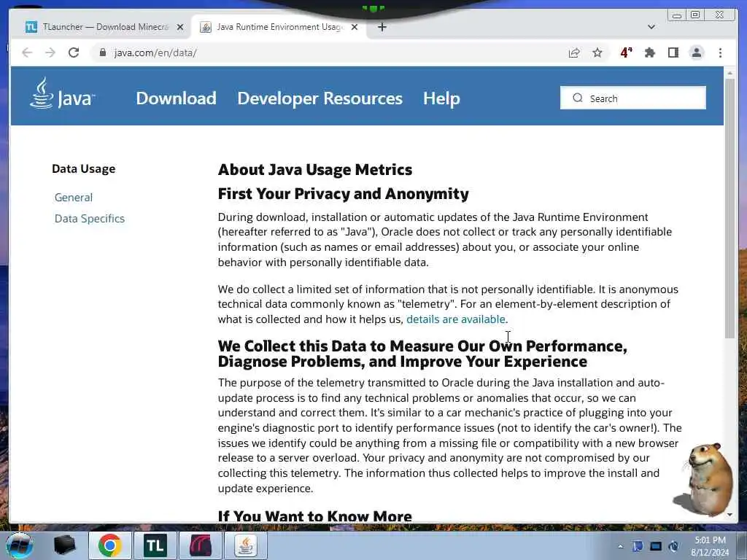Open TLauncher from the taskbar
Screen dimensions: 747x560
pyautogui.click(x=155, y=545)
